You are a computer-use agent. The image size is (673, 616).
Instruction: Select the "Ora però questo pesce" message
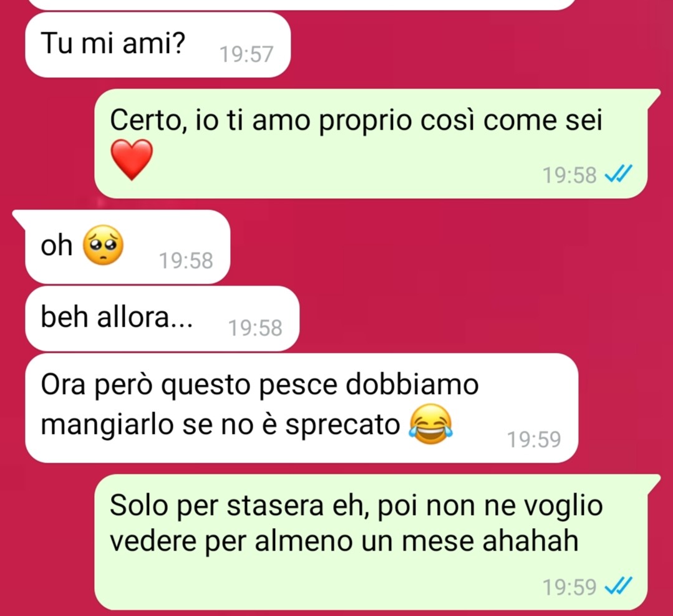pyautogui.click(x=302, y=408)
